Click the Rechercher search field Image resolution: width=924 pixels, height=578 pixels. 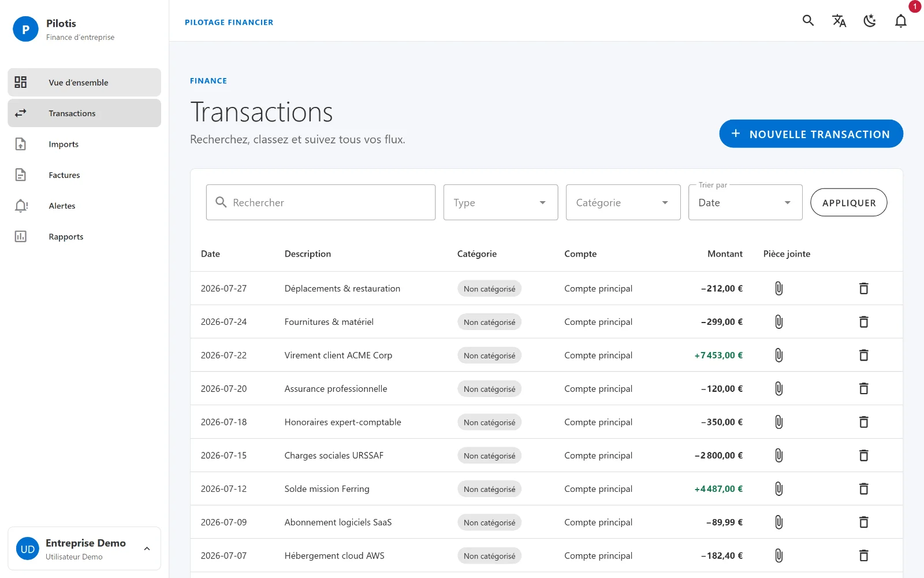321,202
